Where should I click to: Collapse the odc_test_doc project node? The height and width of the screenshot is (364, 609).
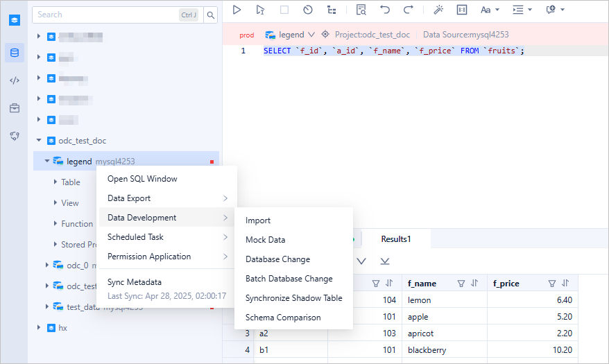39,141
